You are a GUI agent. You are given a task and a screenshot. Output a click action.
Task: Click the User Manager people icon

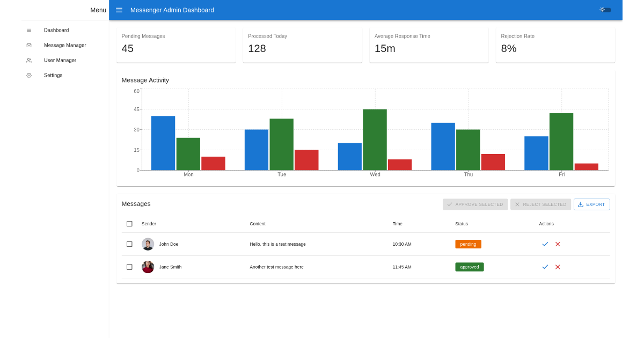(29, 61)
